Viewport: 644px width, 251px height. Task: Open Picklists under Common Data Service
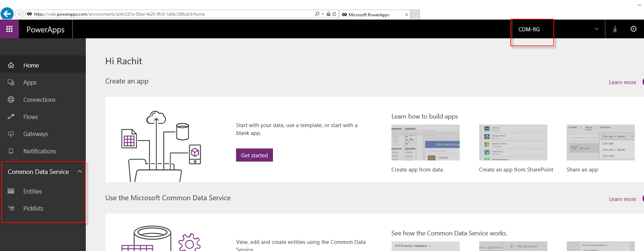[33, 208]
